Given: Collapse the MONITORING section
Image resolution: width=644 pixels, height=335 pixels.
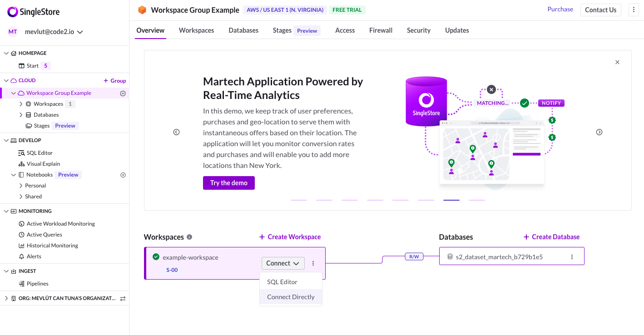Looking at the screenshot, I should 6,211.
